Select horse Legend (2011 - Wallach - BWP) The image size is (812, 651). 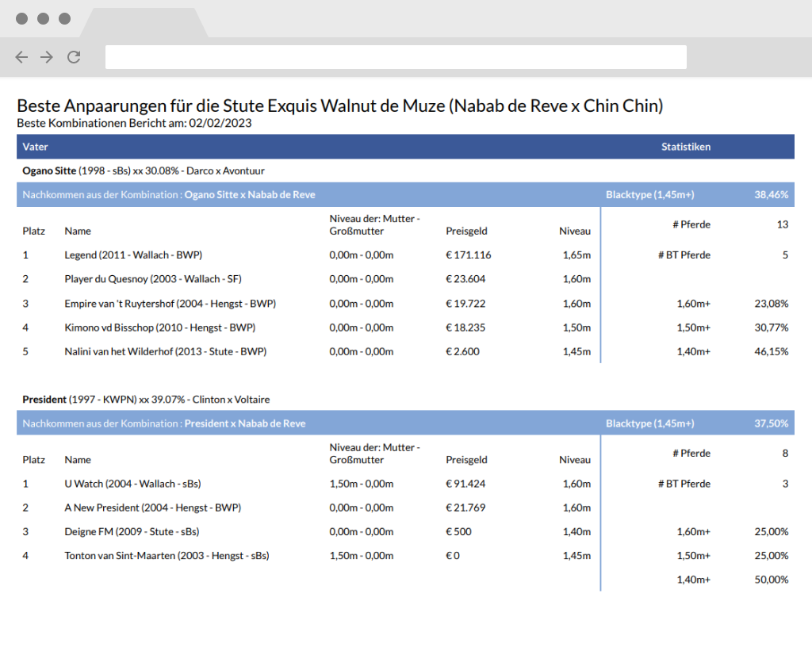(x=133, y=255)
